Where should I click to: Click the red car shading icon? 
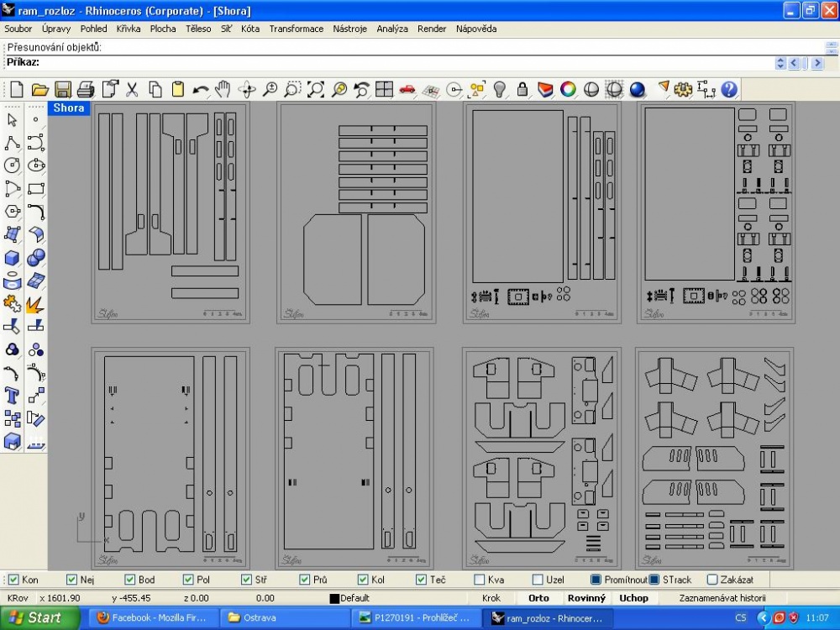[407, 90]
